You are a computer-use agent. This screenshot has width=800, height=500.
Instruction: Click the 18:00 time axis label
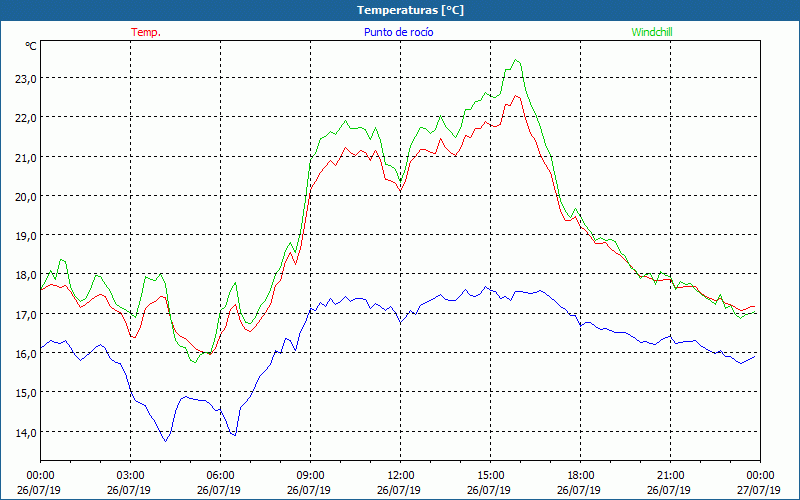(x=581, y=476)
